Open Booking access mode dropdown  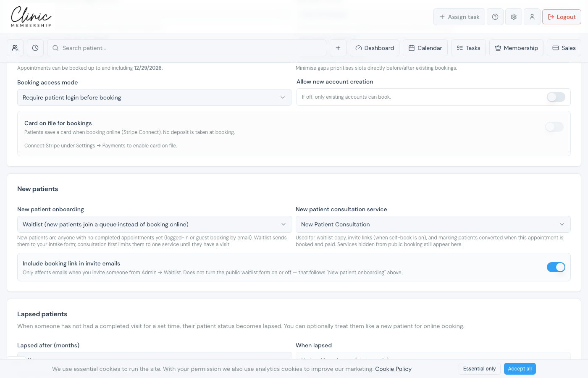click(154, 97)
